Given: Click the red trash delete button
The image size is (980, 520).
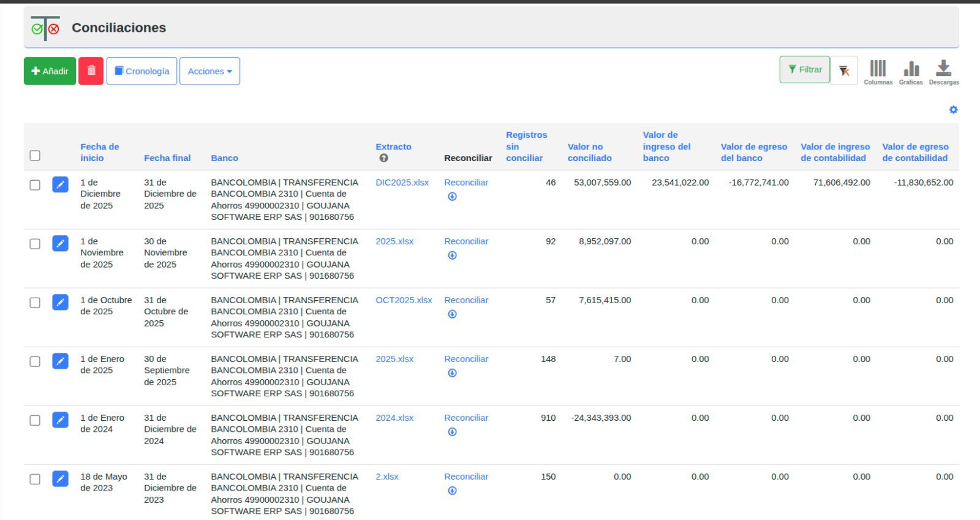Looking at the screenshot, I should click(x=91, y=71).
